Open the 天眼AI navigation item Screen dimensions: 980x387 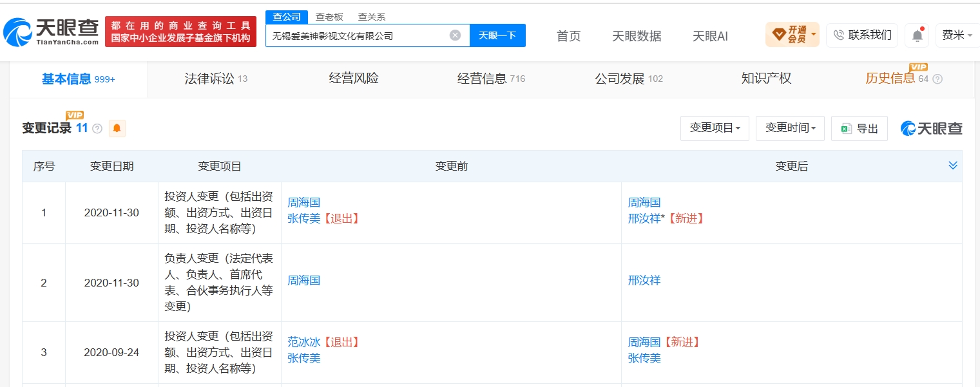pyautogui.click(x=710, y=36)
